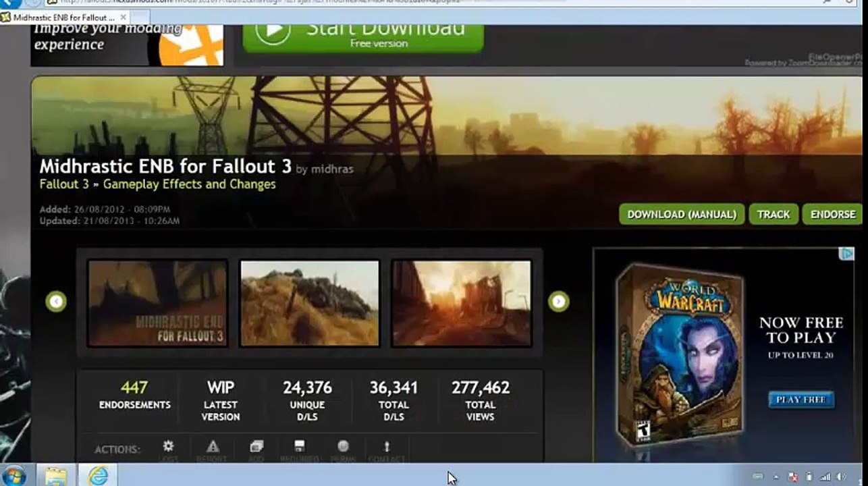This screenshot has width=868, height=486.
Task: Click the Logs gear icon
Action: pos(168,446)
